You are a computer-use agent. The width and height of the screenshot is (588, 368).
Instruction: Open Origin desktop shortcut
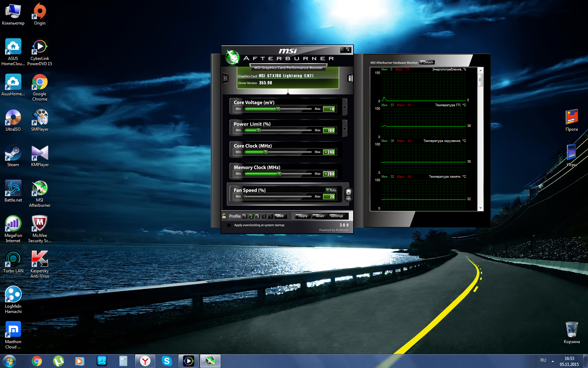click(x=40, y=14)
